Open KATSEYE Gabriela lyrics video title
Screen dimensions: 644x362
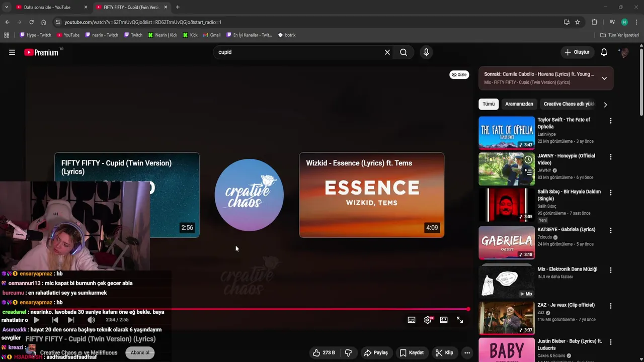coord(566,229)
